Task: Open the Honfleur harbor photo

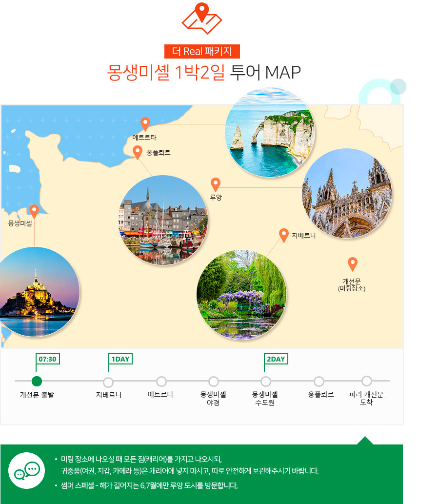Action: click(x=163, y=220)
